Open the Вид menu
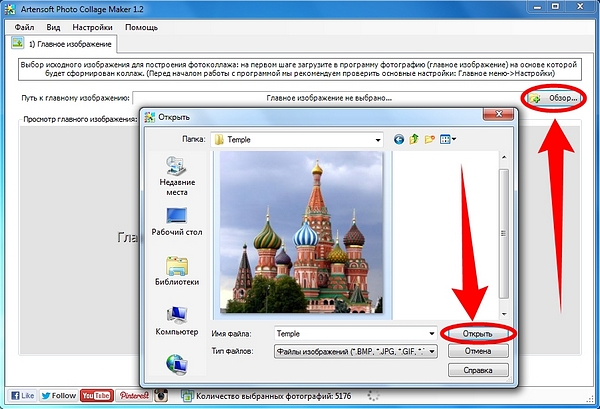This screenshot has width=600, height=409. (53, 27)
